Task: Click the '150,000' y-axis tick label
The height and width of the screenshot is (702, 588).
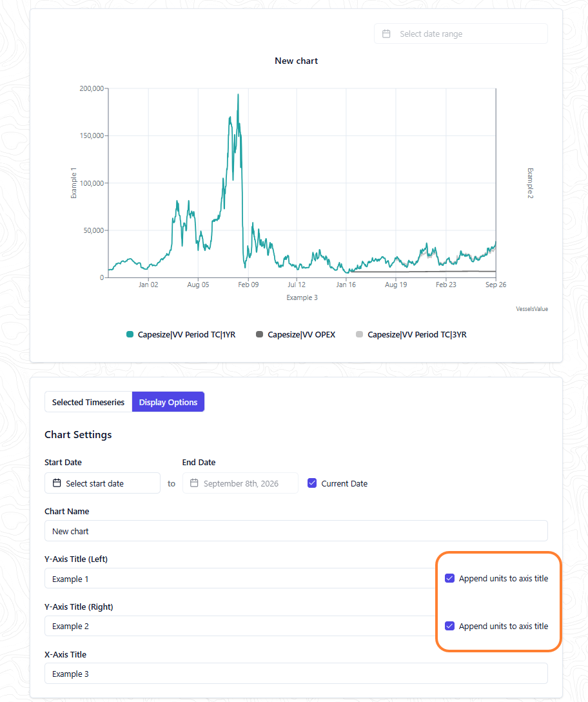Action: coord(92,135)
